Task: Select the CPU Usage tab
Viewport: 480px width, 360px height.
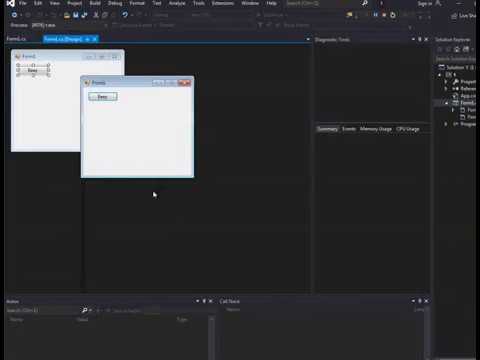Action: [x=408, y=129]
